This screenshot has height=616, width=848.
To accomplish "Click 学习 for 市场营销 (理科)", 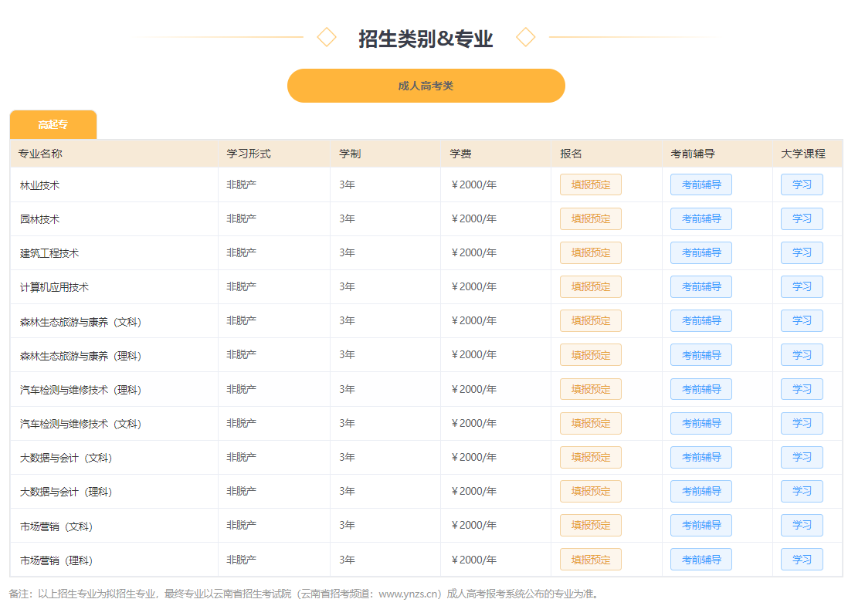I will [802, 559].
